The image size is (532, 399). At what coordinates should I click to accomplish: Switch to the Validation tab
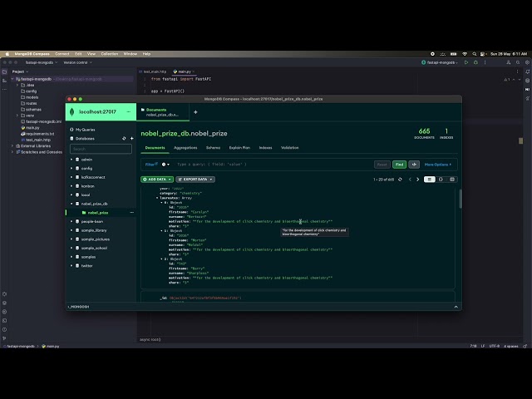(290, 148)
